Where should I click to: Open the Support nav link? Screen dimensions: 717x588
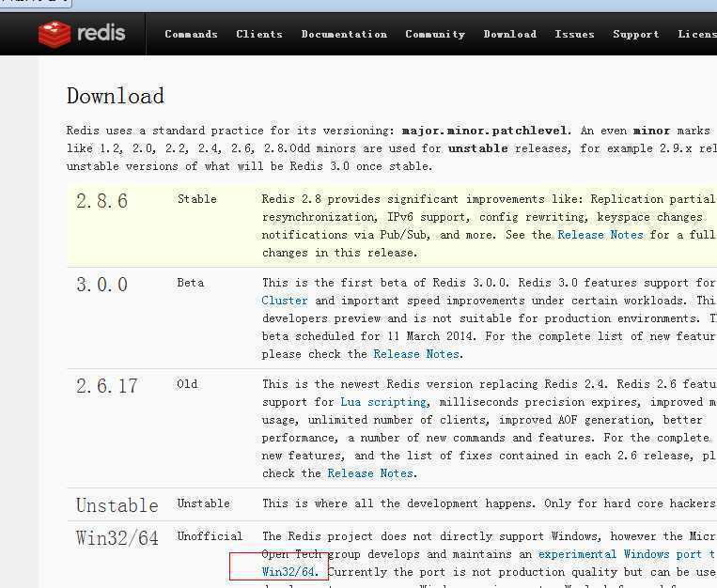point(636,35)
